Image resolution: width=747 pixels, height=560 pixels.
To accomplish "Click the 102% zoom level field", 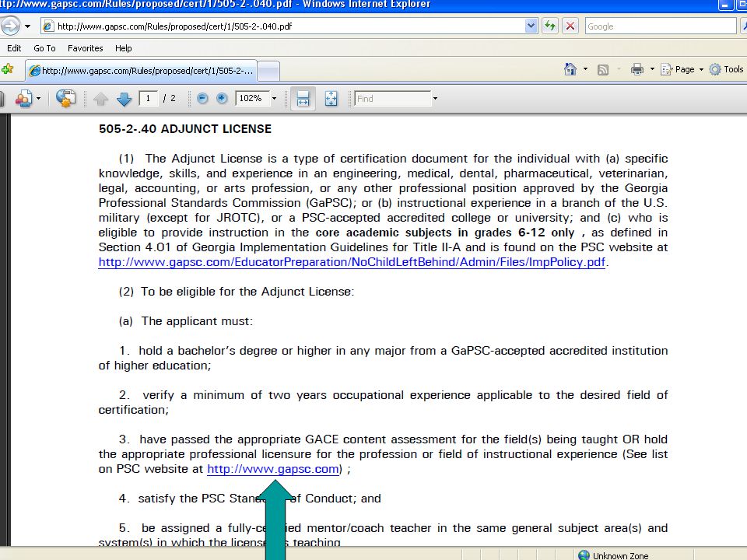I will click(x=252, y=99).
